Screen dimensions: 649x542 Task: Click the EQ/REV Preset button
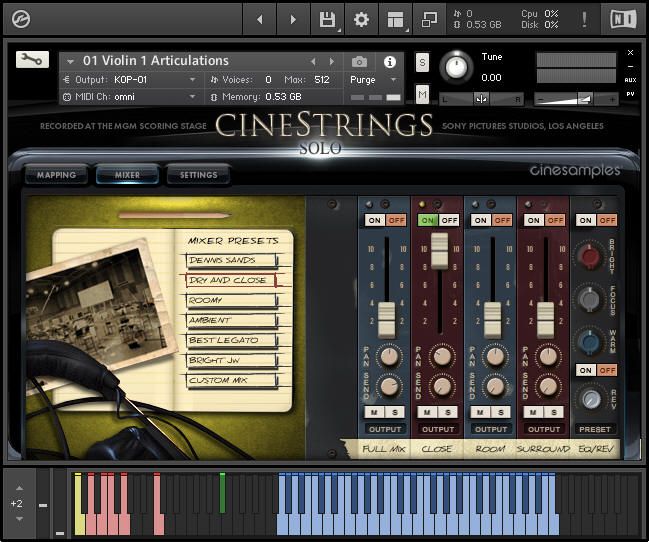tap(594, 429)
